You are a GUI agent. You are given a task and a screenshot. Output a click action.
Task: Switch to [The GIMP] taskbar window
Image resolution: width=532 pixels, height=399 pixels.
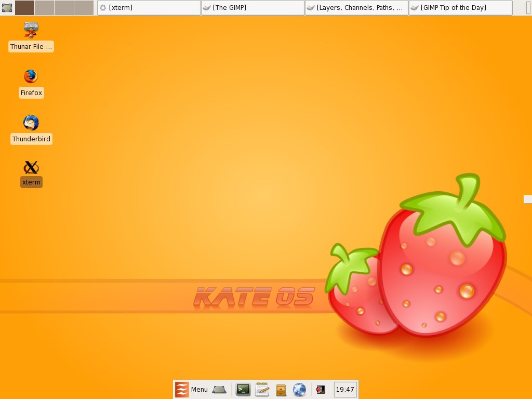pyautogui.click(x=253, y=7)
